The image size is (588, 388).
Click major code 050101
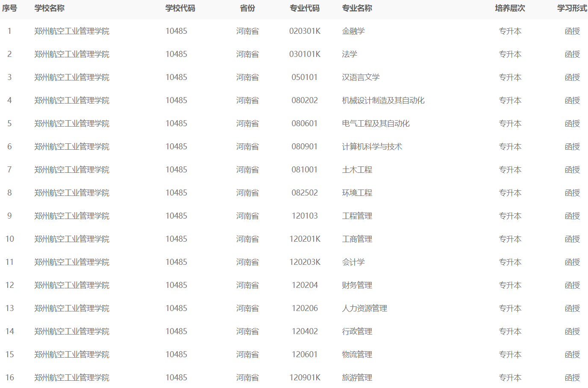[x=305, y=77]
